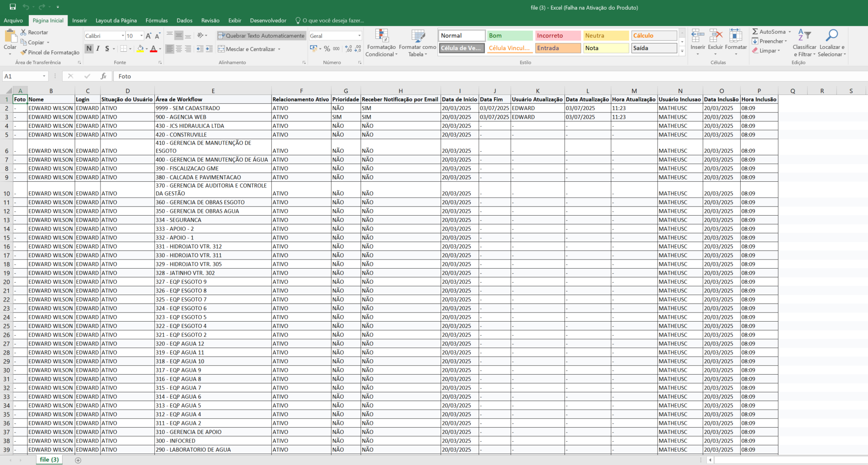This screenshot has width=868, height=465.
Task: Click the yellow fill color bucket
Action: [140, 49]
